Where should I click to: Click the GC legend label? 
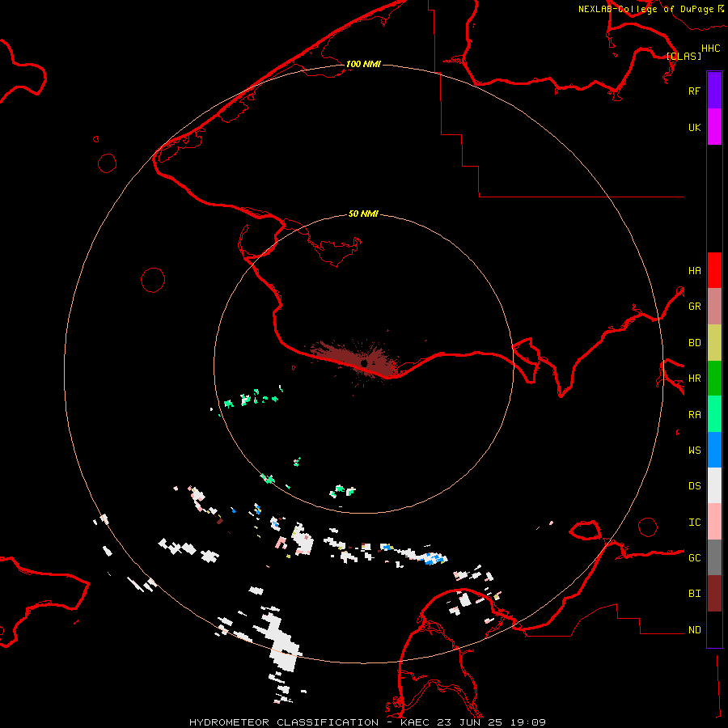694,558
